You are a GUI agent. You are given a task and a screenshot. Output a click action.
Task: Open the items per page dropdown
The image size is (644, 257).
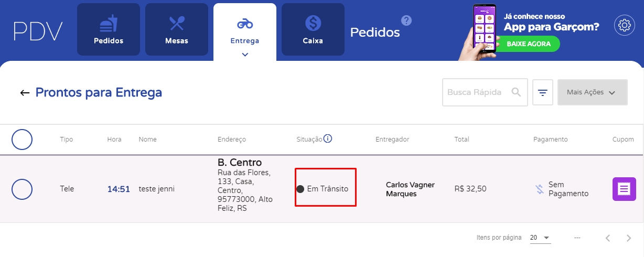[540, 238]
